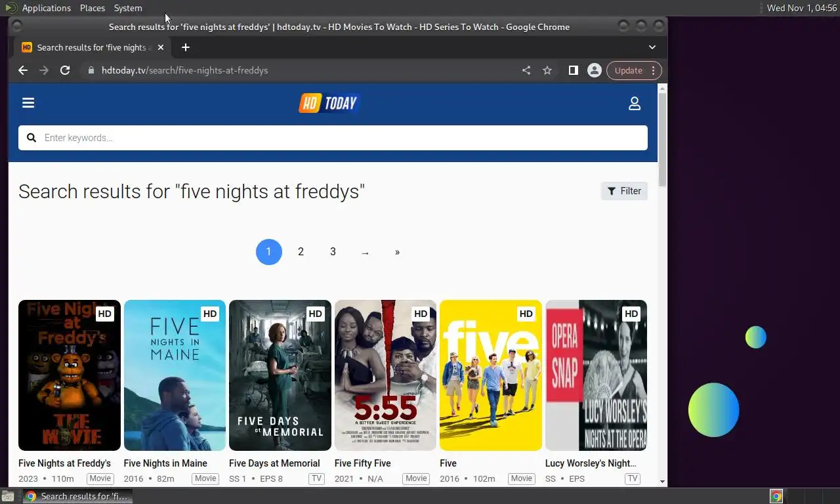This screenshot has height=504, width=840.
Task: Open Five Nights in Maine poster
Action: (x=175, y=375)
